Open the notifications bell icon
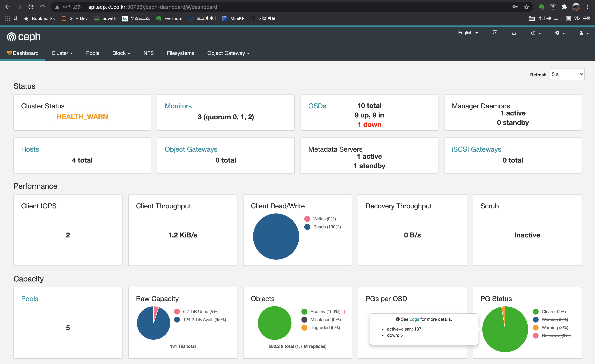Screen dimensions: 595x364 click(514, 33)
